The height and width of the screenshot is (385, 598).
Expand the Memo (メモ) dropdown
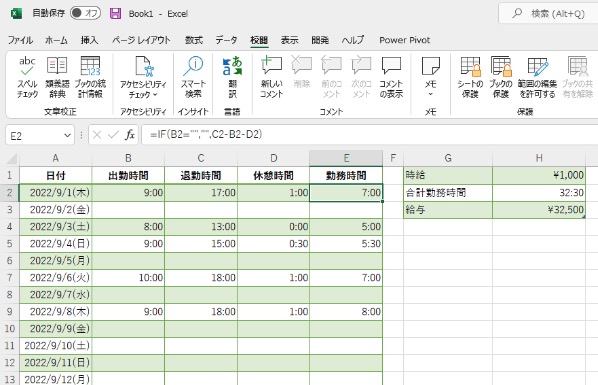coord(431,77)
